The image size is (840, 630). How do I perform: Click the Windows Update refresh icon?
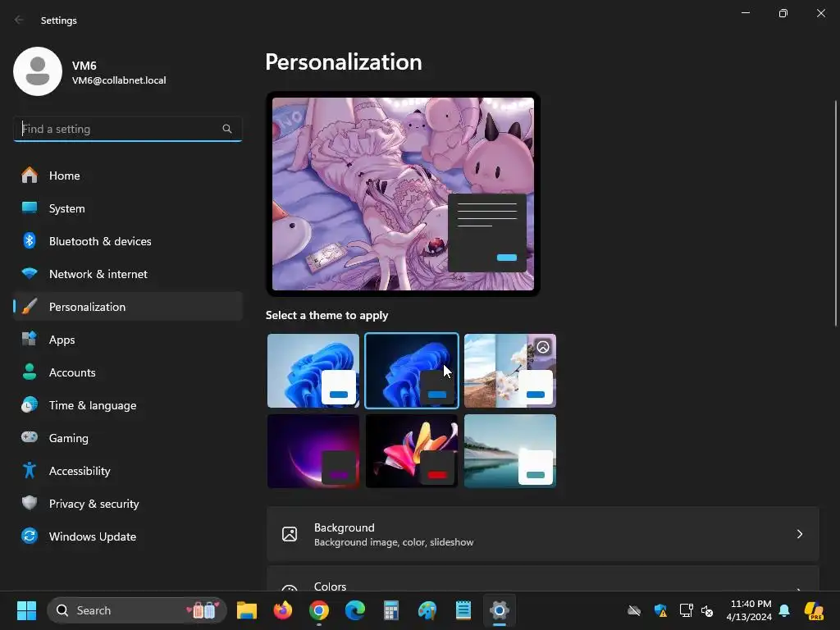pyautogui.click(x=30, y=536)
